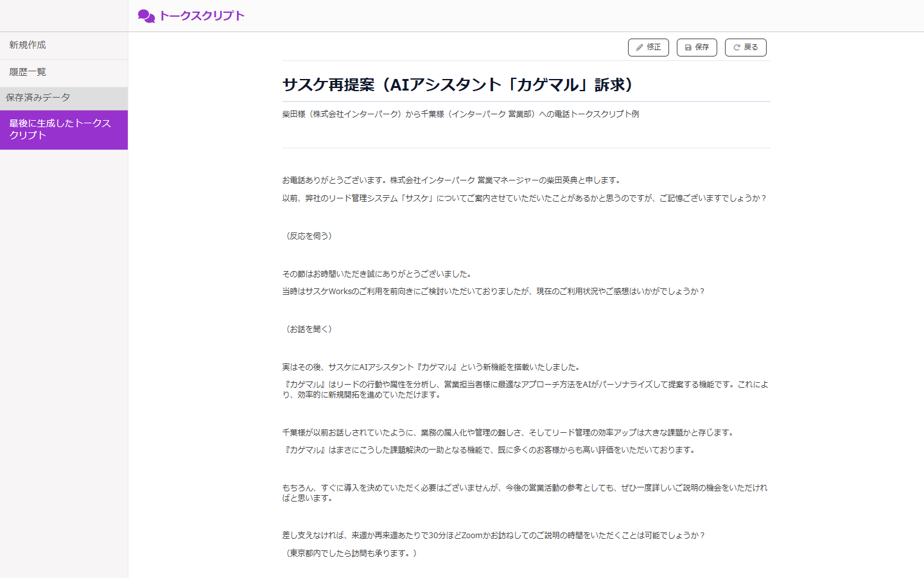Open the 修正 edit action via its pencil icon
The height and width of the screenshot is (578, 924).
[639, 47]
